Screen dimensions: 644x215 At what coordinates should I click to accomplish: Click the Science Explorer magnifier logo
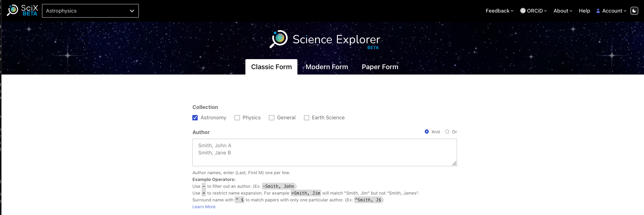pyautogui.click(x=279, y=39)
